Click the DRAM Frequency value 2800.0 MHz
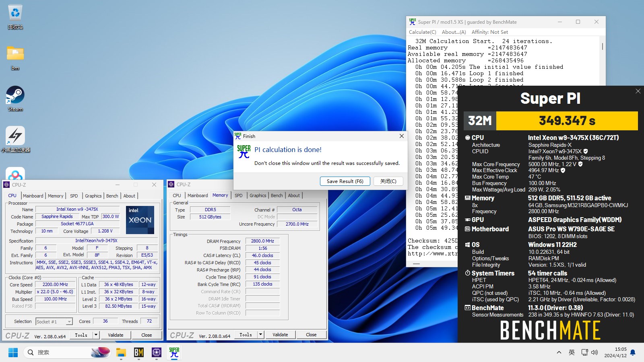Image resolution: width=644 pixels, height=362 pixels. pos(262,241)
